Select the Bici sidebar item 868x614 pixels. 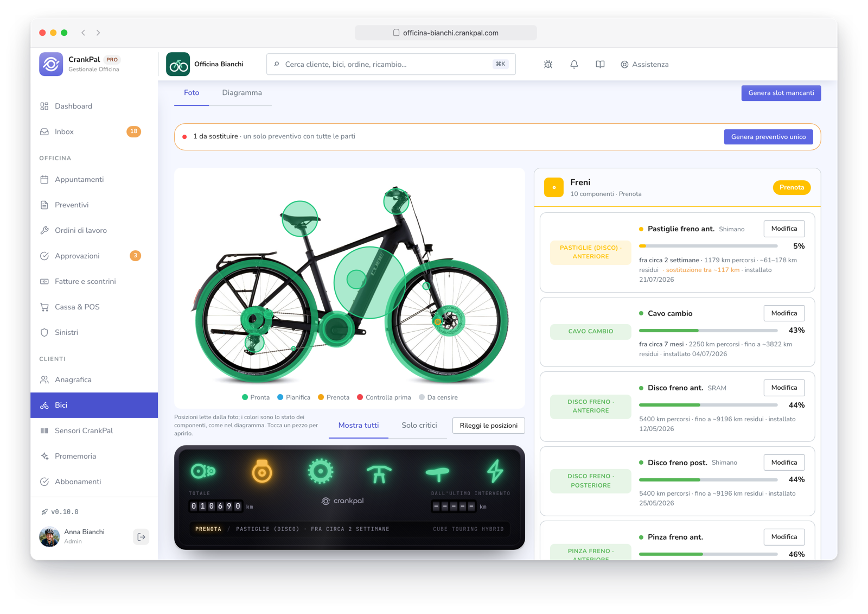tap(94, 405)
